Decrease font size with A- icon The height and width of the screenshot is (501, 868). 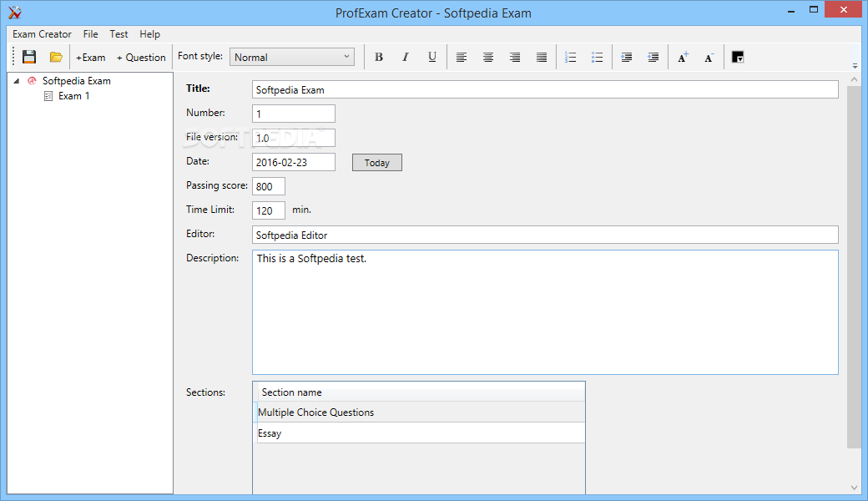coord(709,57)
